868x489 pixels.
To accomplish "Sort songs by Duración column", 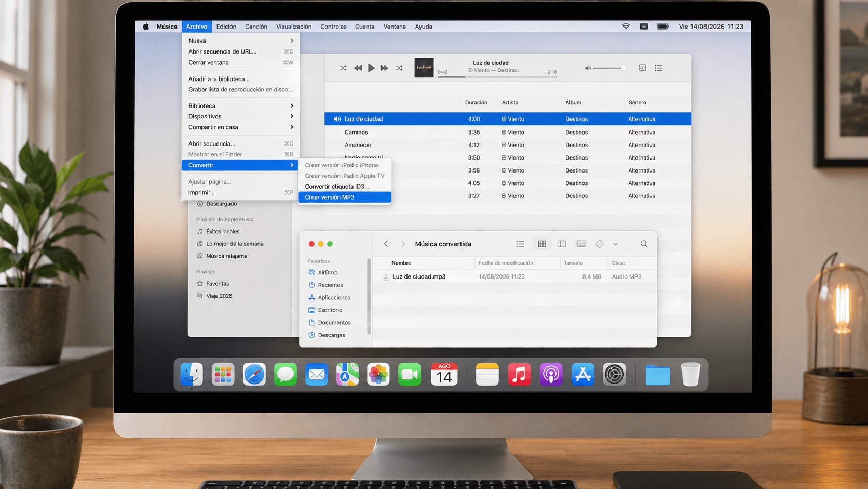I will pyautogui.click(x=476, y=103).
